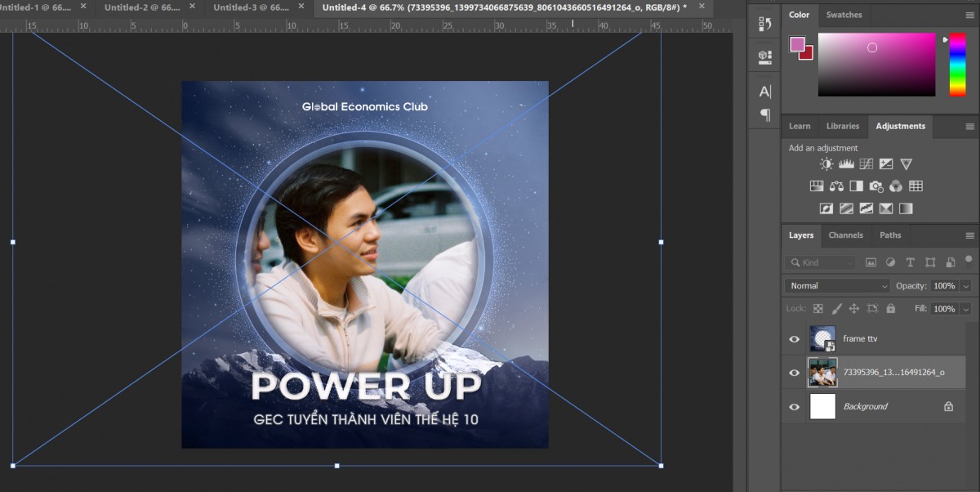Open the Opacity dropdown arrow

pyautogui.click(x=965, y=286)
